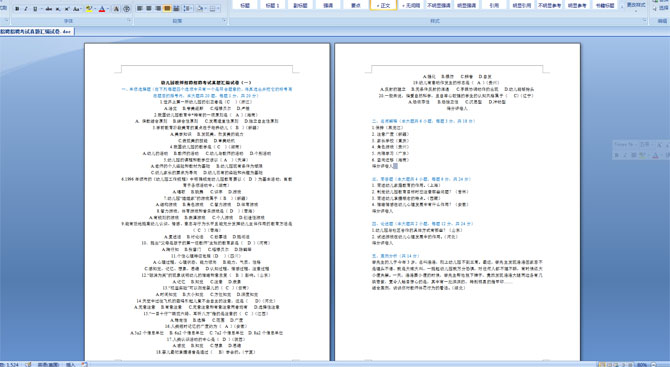Apply the red font color
This screenshot has height=367, width=670.
click(x=102, y=9)
